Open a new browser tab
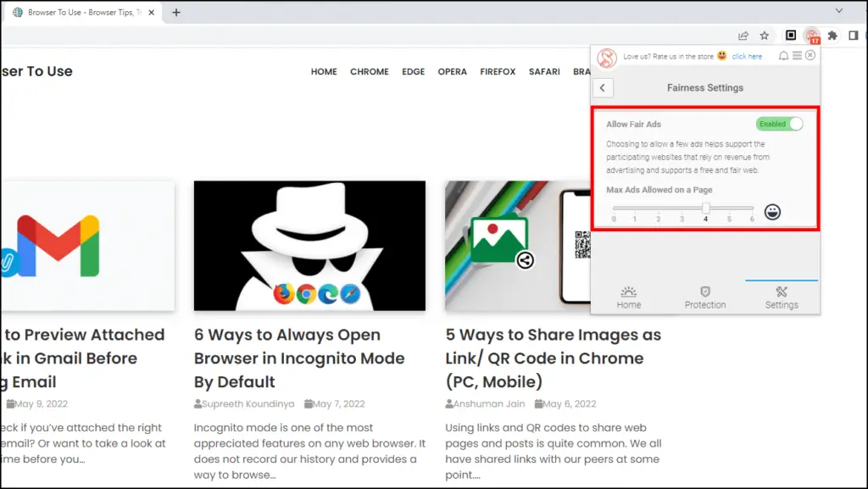Viewport: 868px width, 489px height. click(x=176, y=12)
